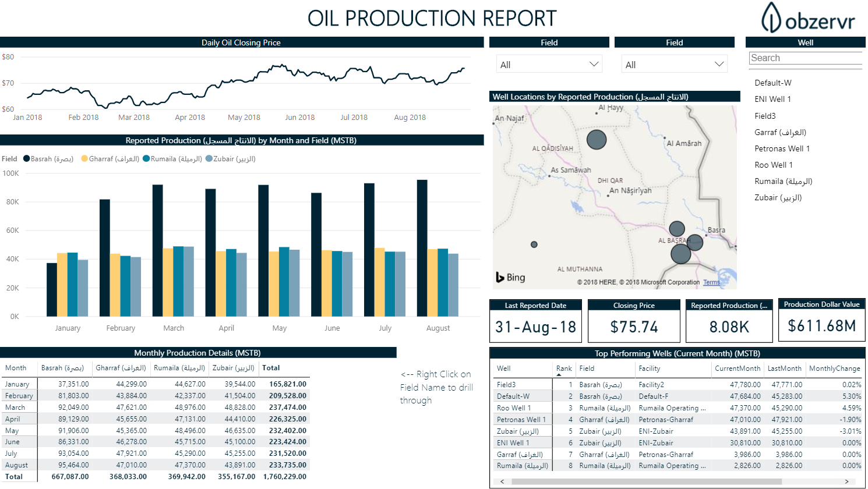The width and height of the screenshot is (868, 489).
Task: Select the January row in Monthly Production Details
Action: (156, 384)
